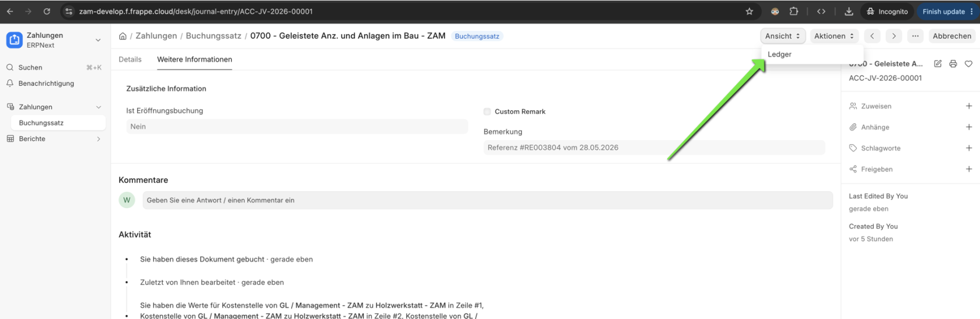The width and height of the screenshot is (980, 319).
Task: Click document ID ACC-JV-2026-00001
Action: (885, 78)
